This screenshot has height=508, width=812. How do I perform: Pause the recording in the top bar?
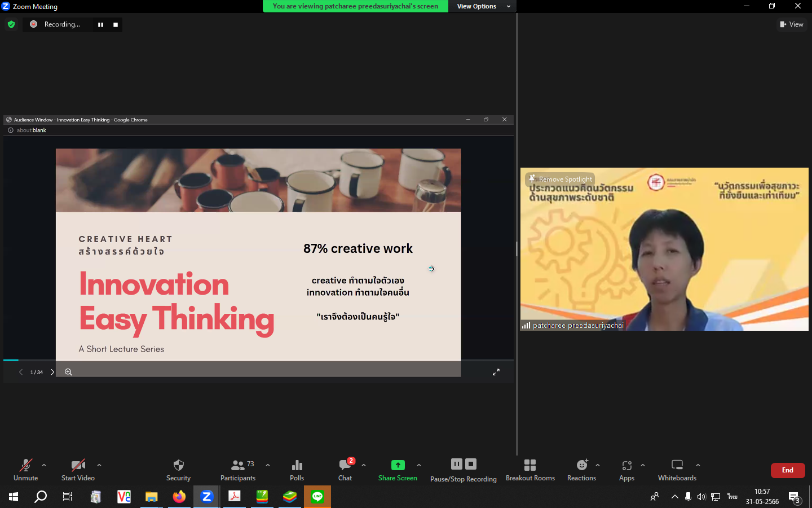point(100,25)
